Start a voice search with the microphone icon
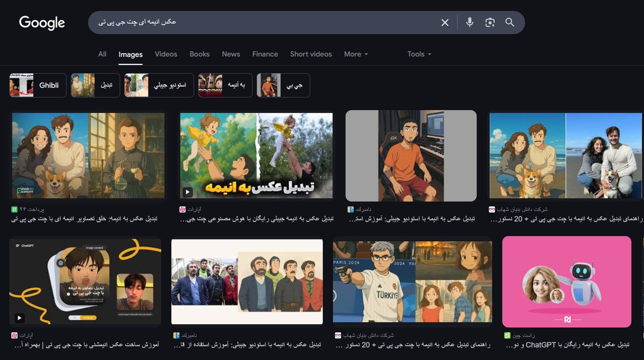Image resolution: width=644 pixels, height=360 pixels. coord(469,22)
